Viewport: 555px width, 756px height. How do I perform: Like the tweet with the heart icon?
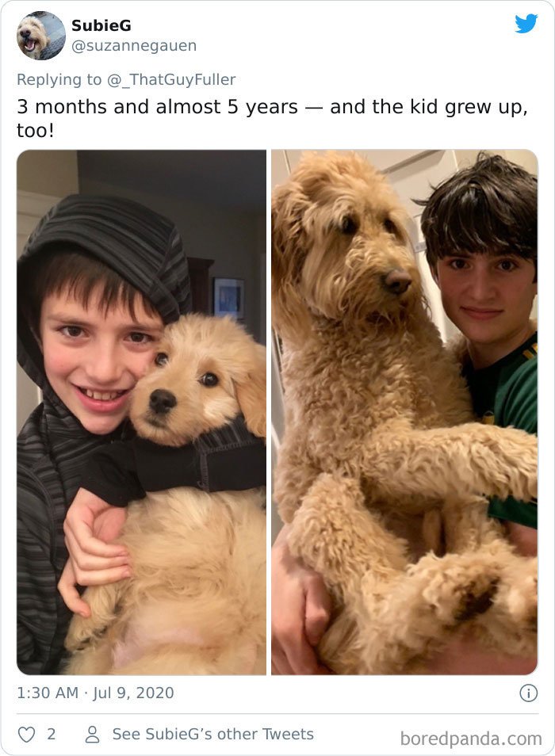26,735
